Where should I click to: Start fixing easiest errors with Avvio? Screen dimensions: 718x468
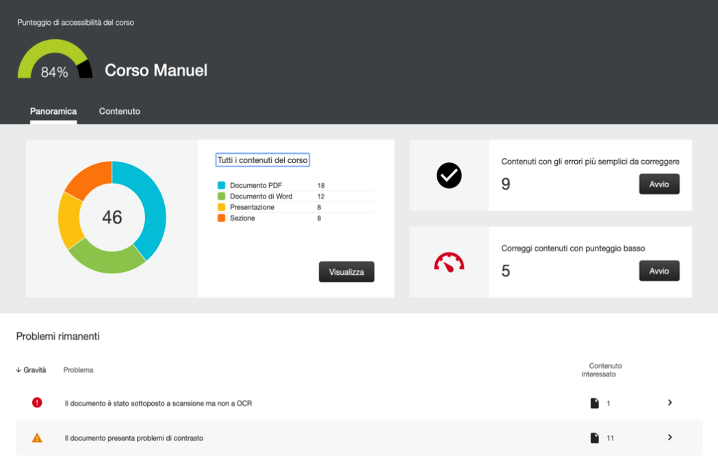659,184
